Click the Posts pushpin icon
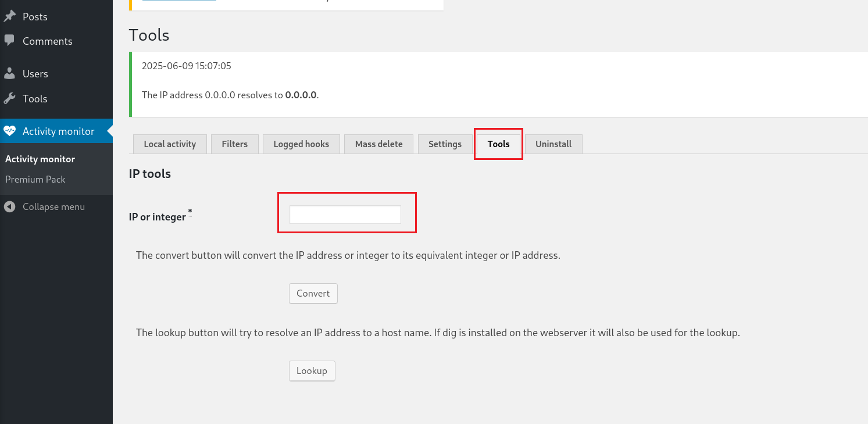868x424 pixels. (9, 16)
